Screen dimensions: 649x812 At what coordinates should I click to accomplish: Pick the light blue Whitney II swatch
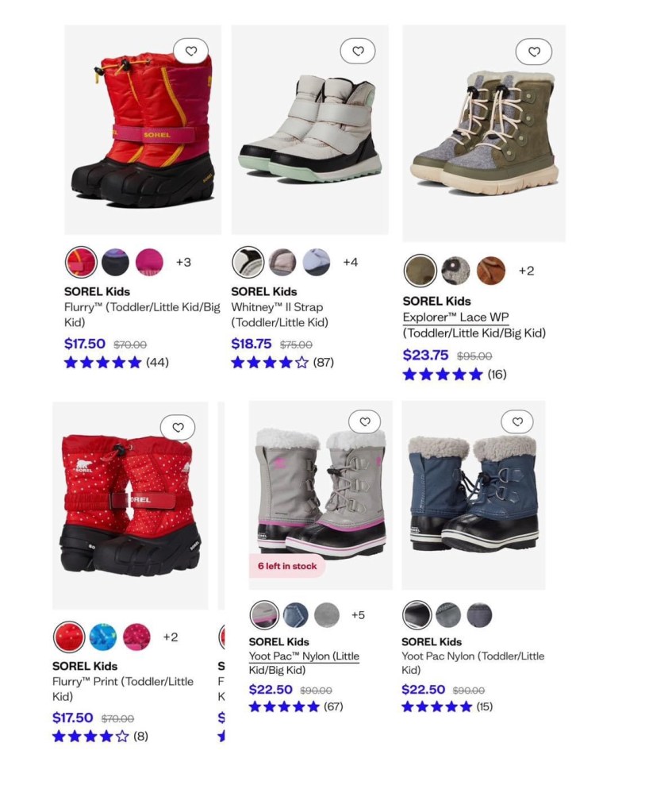click(317, 262)
